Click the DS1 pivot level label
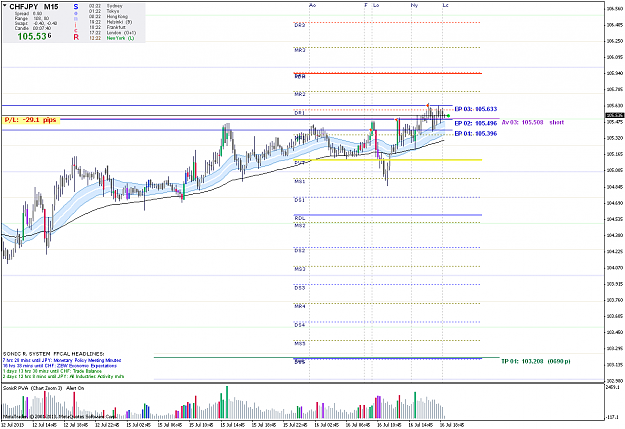 coord(300,200)
